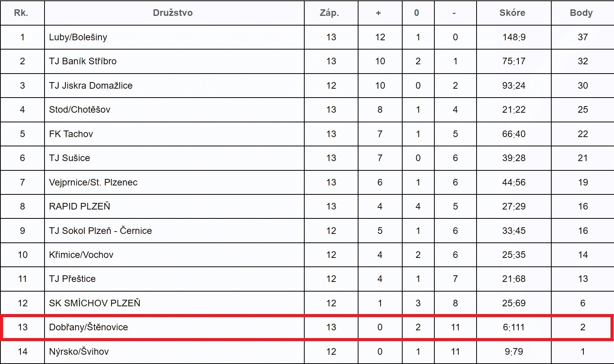The width and height of the screenshot is (614, 364).
Task: Click the 148:9 score of Luby/Bolešiny
Action: (x=514, y=37)
